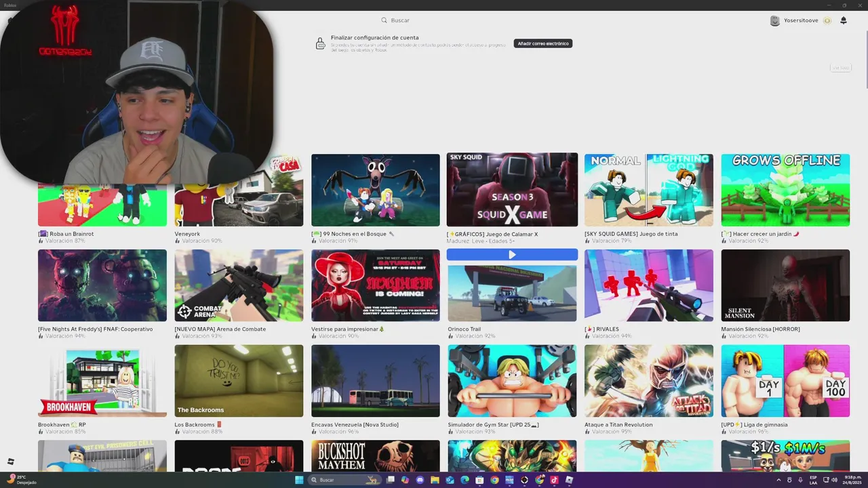868x488 pixels.
Task: Open the Yosersitoove username link
Action: tap(801, 20)
